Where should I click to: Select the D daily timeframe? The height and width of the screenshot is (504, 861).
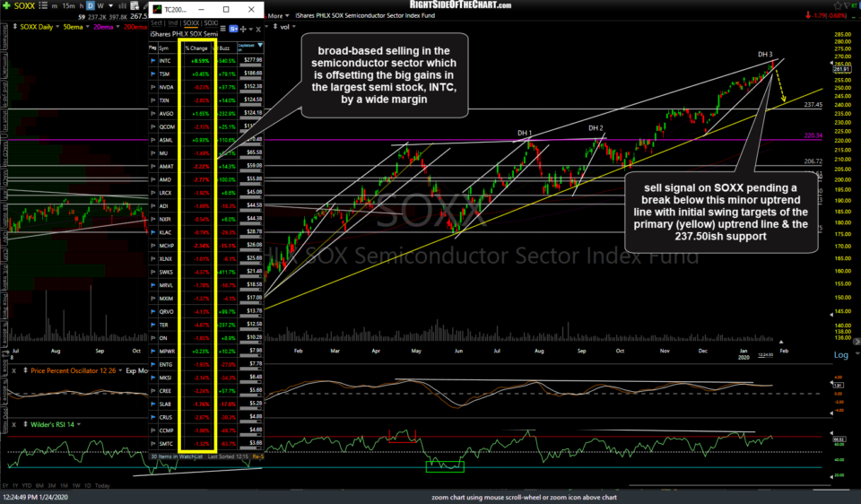tap(91, 5)
